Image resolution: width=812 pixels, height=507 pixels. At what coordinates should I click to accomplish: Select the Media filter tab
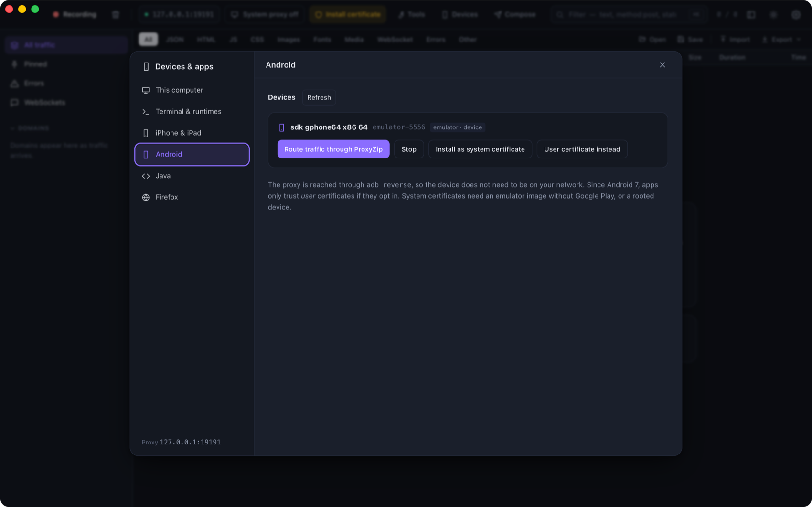click(x=354, y=39)
